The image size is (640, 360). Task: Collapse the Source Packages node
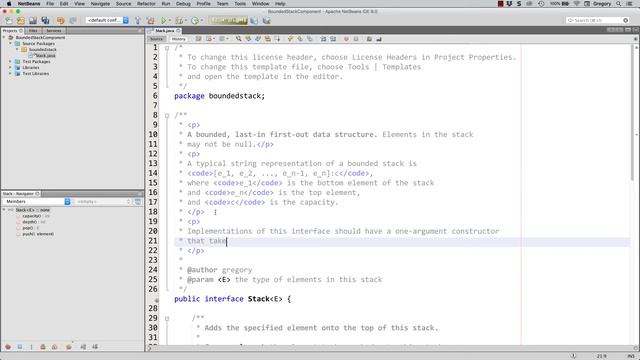(11, 43)
